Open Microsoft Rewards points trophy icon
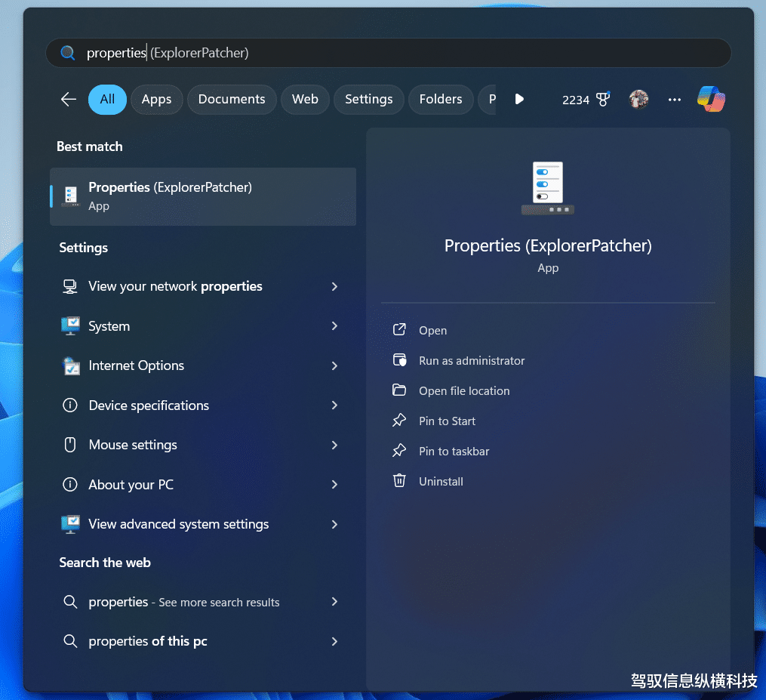The image size is (766, 700). pos(603,99)
